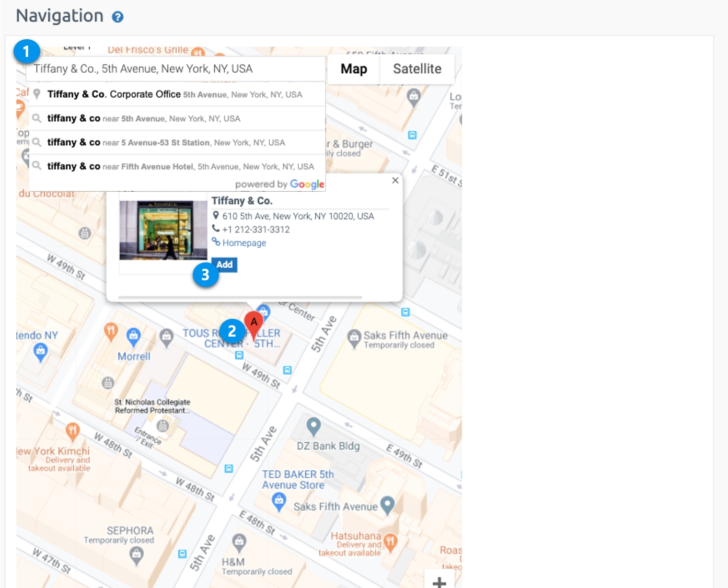Click the Del Frisco's Grille restaurant pin
The image size is (728, 588).
coord(198,52)
